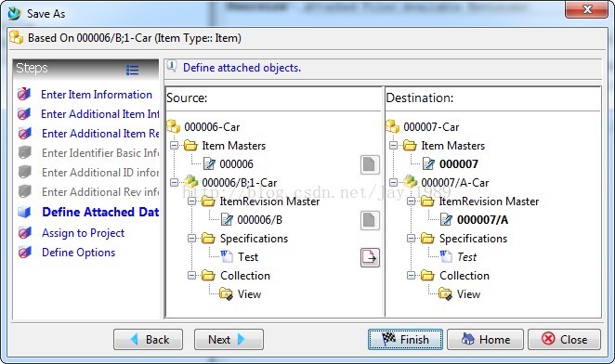
Task: Select italic Test in Destination tree
Action: coord(466,257)
